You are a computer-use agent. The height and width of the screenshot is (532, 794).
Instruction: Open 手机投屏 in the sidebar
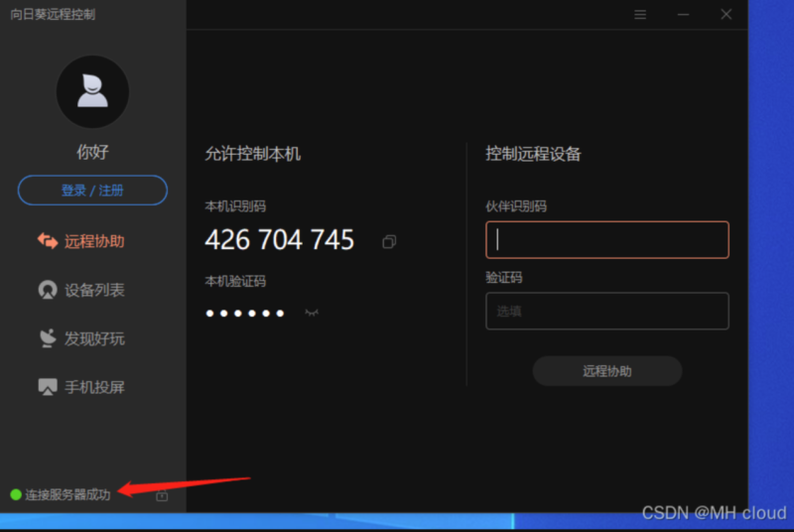coord(81,387)
